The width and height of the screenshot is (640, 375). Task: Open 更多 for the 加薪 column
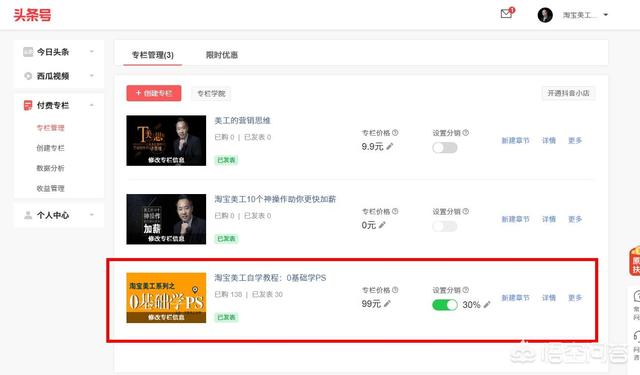(575, 219)
